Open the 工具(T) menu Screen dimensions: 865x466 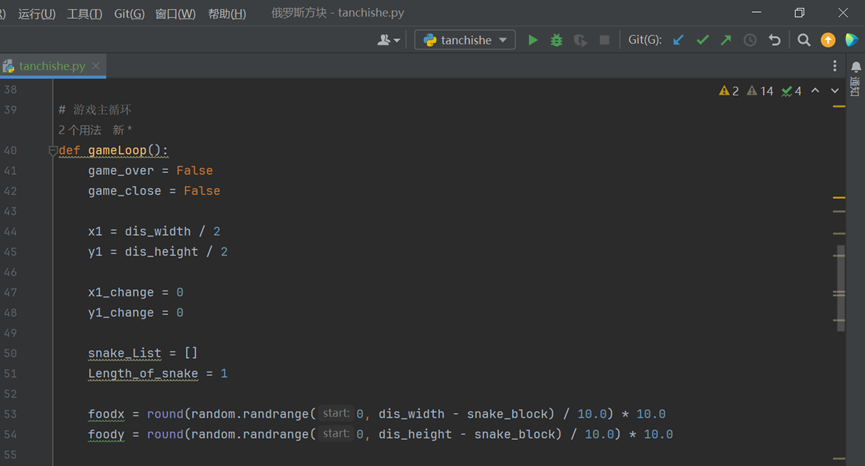coord(84,13)
